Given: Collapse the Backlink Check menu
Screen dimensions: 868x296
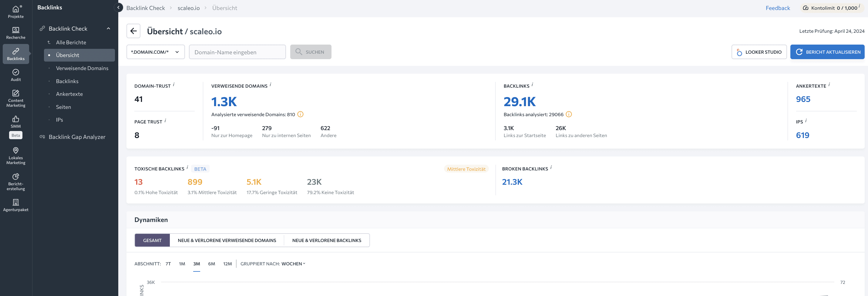Looking at the screenshot, I should 109,28.
